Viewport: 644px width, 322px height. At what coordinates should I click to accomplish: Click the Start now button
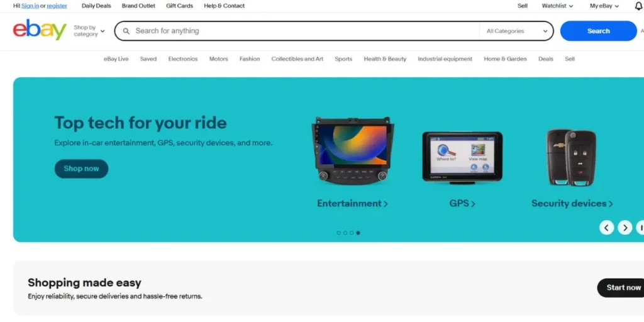[x=621, y=287]
